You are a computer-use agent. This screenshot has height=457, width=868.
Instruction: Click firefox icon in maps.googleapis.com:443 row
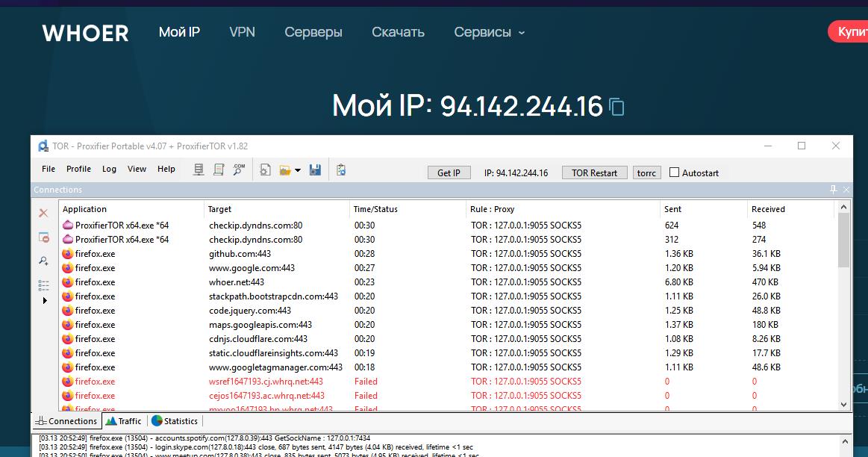click(67, 325)
